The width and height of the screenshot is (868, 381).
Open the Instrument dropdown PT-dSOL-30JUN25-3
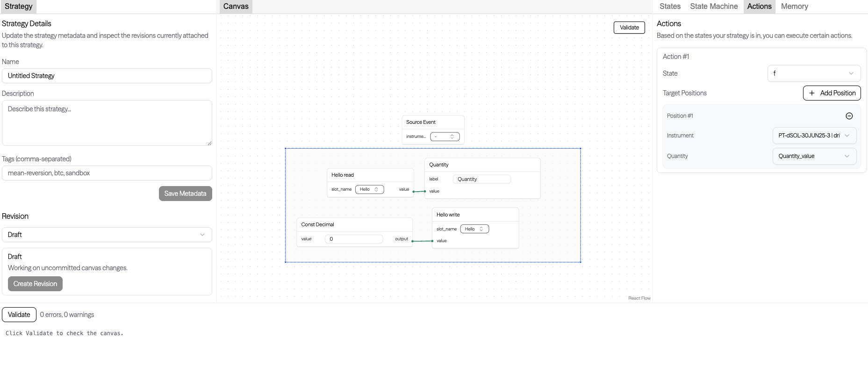[x=814, y=136]
